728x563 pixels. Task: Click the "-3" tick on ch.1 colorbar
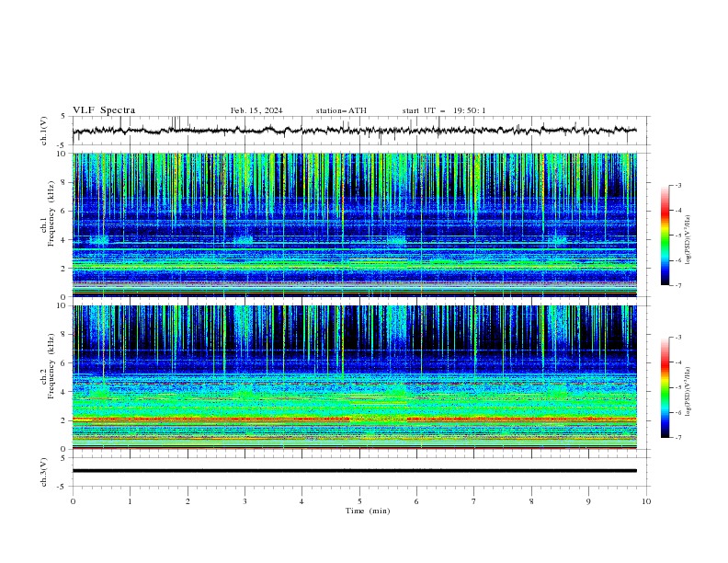[677, 185]
